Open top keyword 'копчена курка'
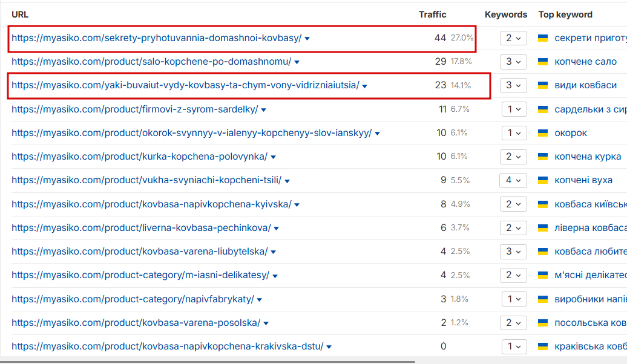This screenshot has height=364, width=627. pyautogui.click(x=588, y=157)
